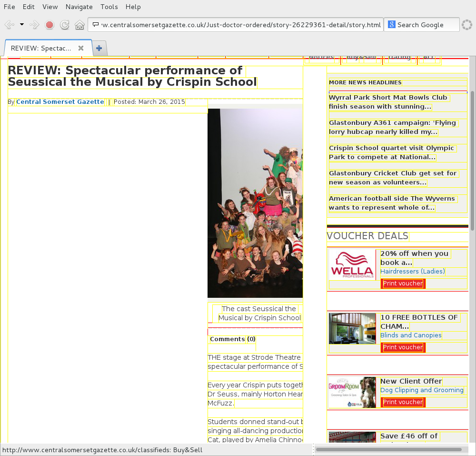Go to the Home page icon
The image size is (476, 456).
click(x=79, y=25)
